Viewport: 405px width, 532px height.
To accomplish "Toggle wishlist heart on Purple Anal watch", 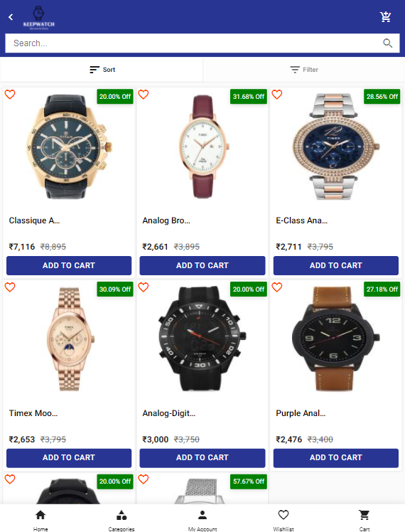I will tap(277, 287).
